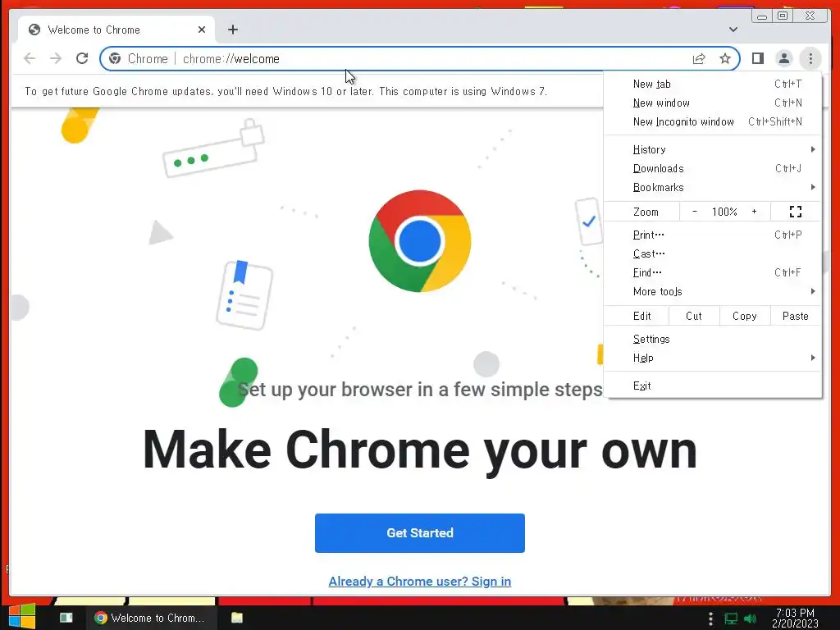Minimize the Chrome window
Image resolution: width=840 pixels, height=630 pixels.
pos(761,16)
